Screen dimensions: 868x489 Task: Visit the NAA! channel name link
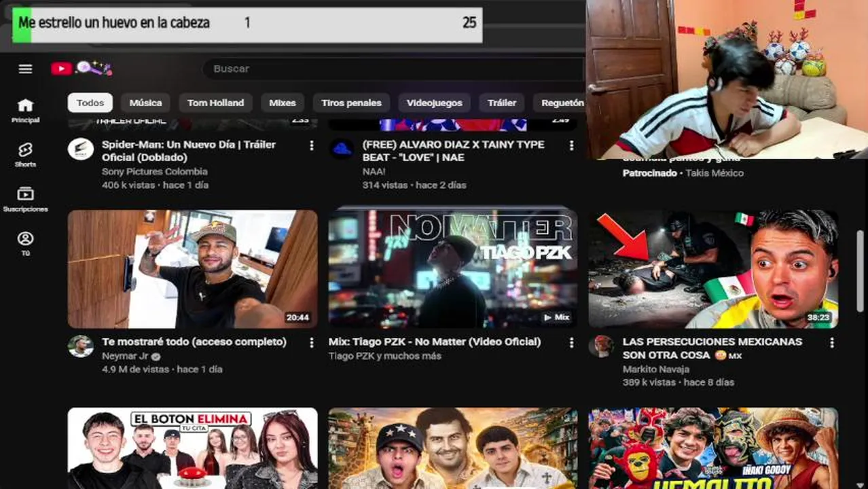pos(374,172)
